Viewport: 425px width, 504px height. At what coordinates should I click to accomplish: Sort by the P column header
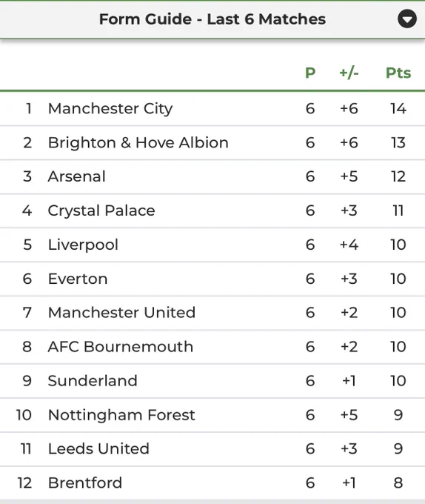(310, 73)
